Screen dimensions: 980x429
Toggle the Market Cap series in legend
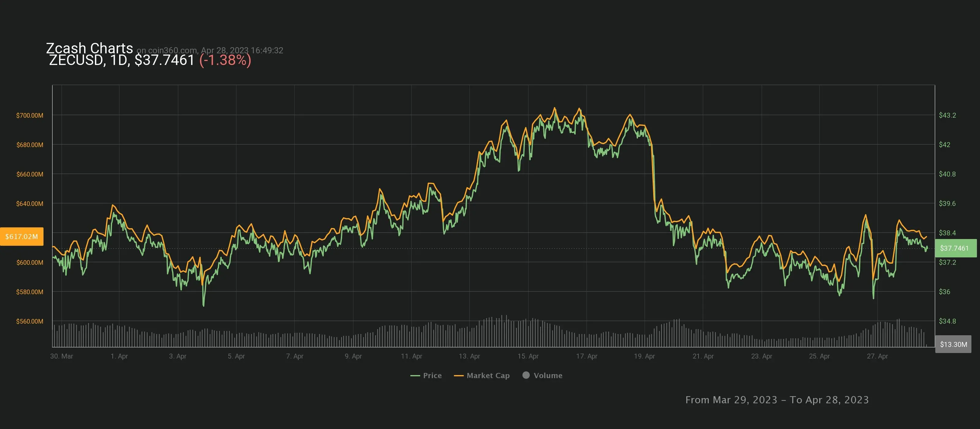(x=482, y=375)
